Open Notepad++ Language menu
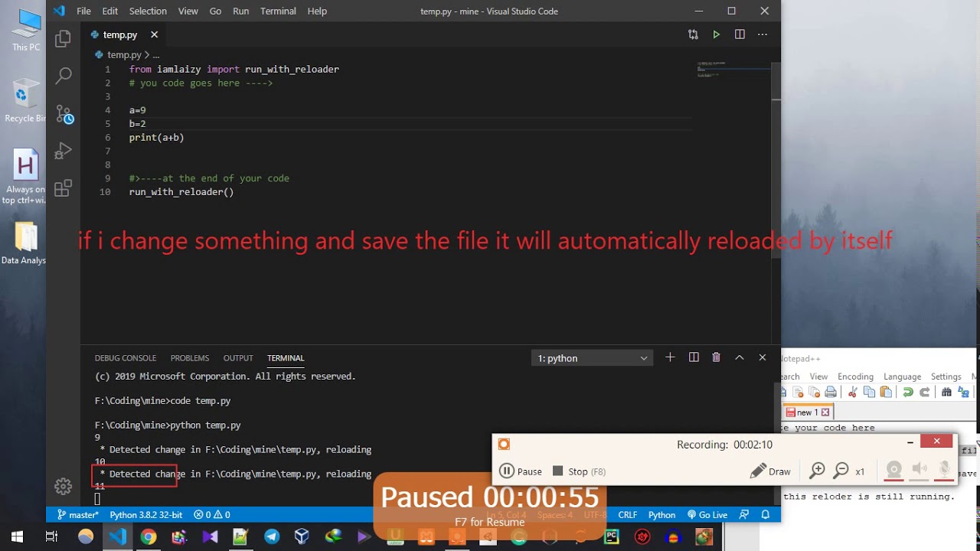This screenshot has height=551, width=980. tap(903, 377)
